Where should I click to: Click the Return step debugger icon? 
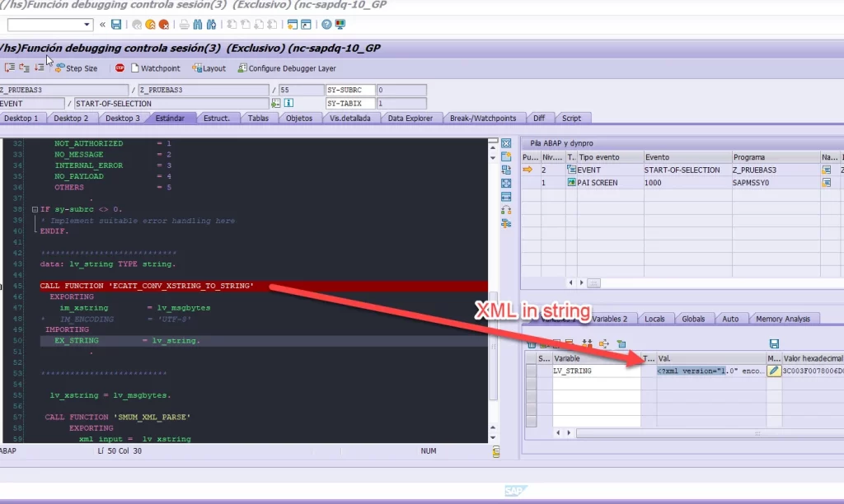[40, 68]
